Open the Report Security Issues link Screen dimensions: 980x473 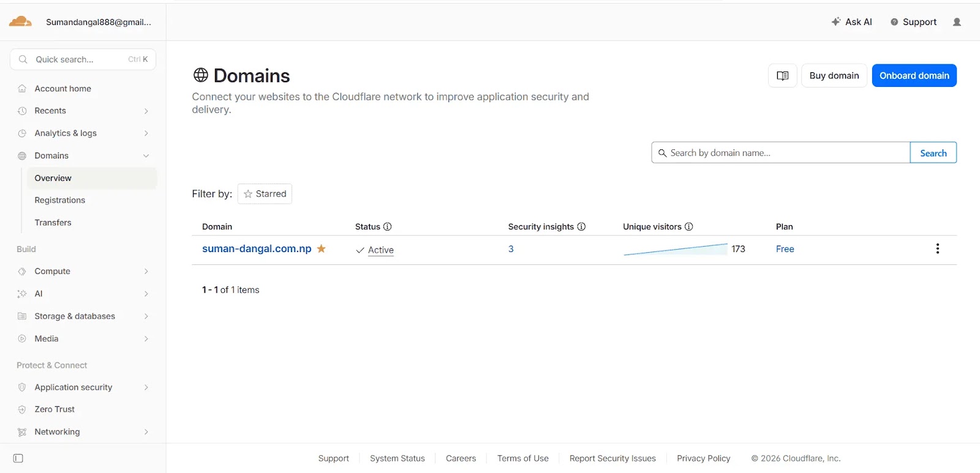point(612,458)
